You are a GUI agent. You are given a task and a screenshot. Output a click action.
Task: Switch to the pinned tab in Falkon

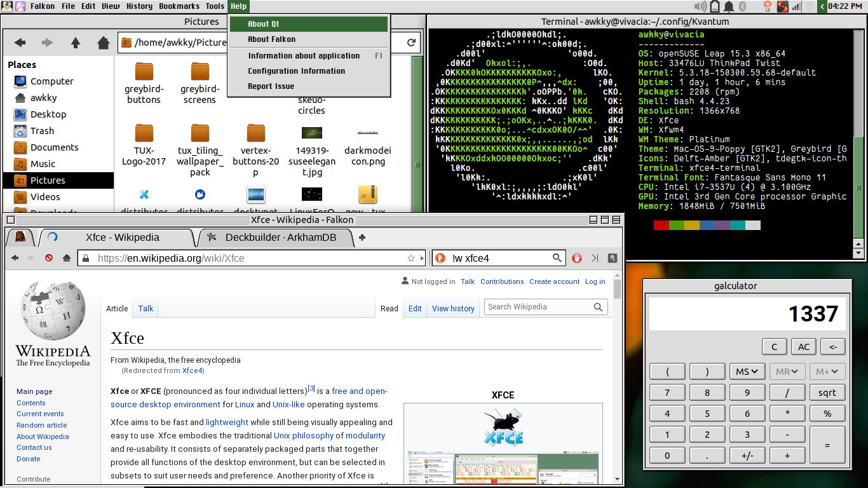click(20, 238)
